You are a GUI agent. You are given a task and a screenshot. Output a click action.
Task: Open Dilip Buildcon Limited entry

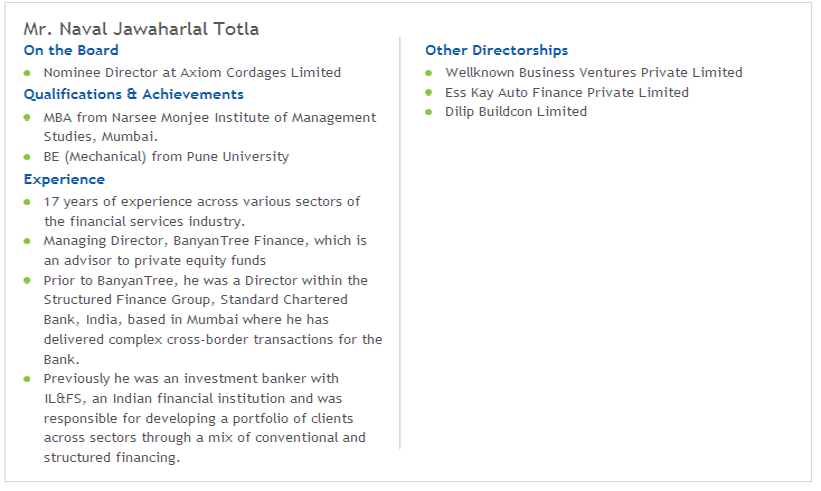(x=516, y=111)
